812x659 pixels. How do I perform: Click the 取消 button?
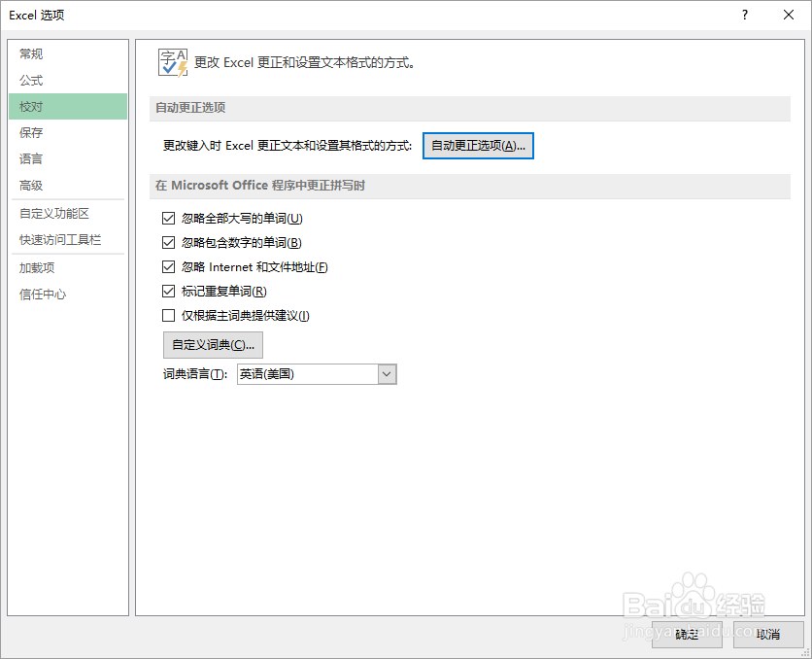[768, 634]
